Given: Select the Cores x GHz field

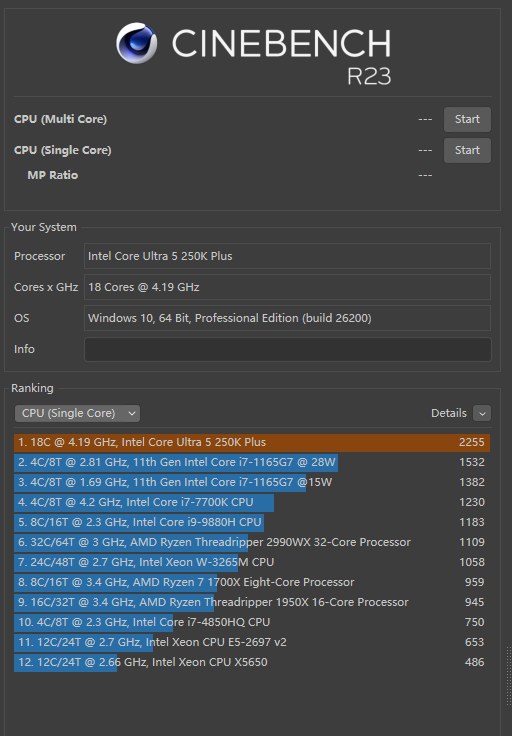Looking at the screenshot, I should point(287,287).
